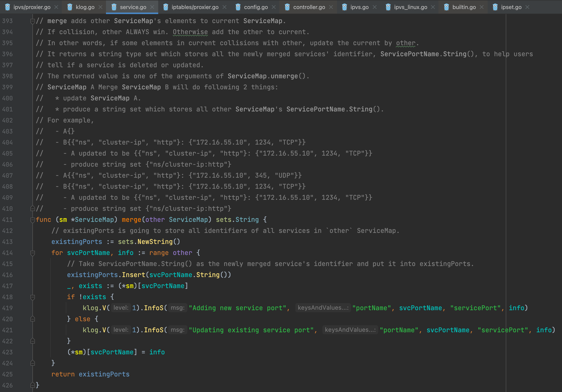Screen dimensions: 562x392
Task: Close the klog.go tab
Action: click(x=100, y=7)
